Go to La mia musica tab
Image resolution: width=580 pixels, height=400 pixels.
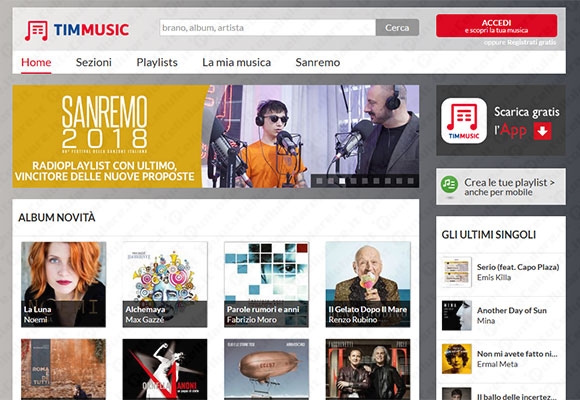tap(236, 62)
